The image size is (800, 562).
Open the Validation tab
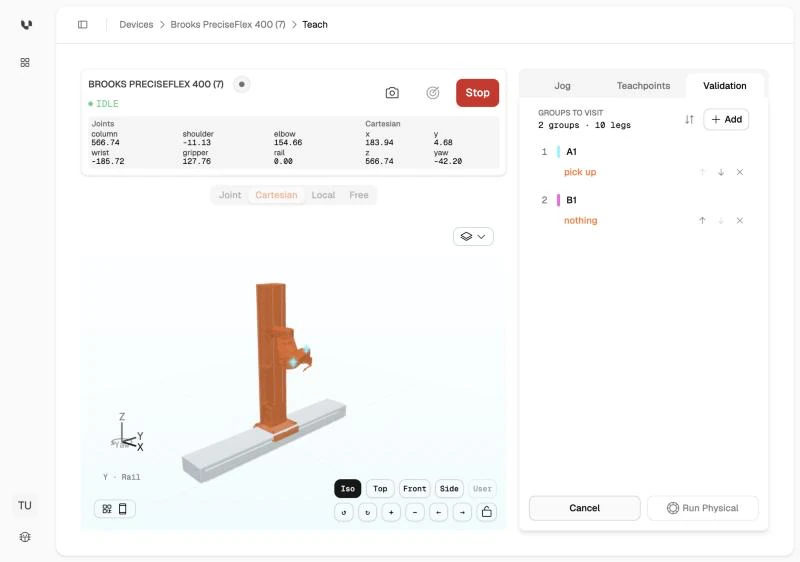click(x=724, y=86)
